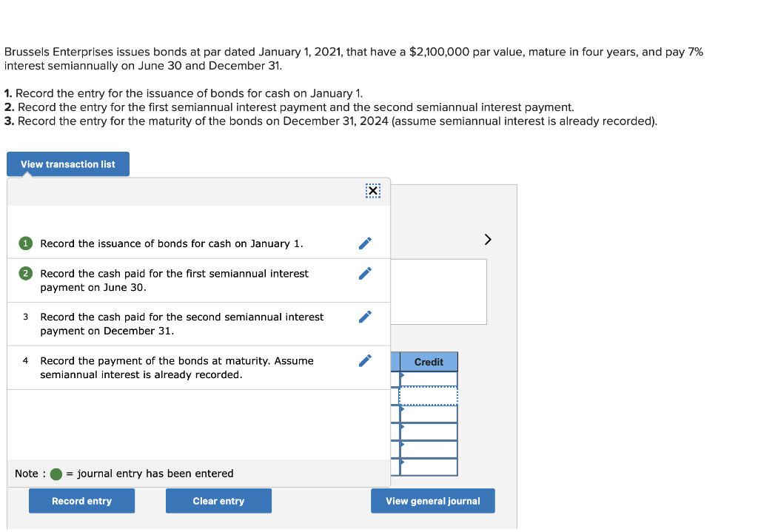This screenshot has width=758, height=532.
Task: Click the Credit column header
Action: point(429,362)
